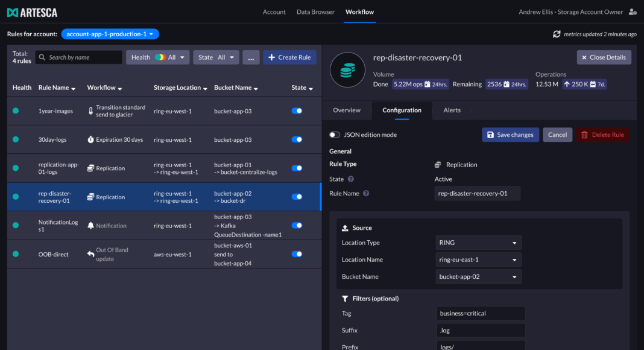Click the bell icon for NotificationLogs1
The width and height of the screenshot is (644, 350).
point(91,226)
